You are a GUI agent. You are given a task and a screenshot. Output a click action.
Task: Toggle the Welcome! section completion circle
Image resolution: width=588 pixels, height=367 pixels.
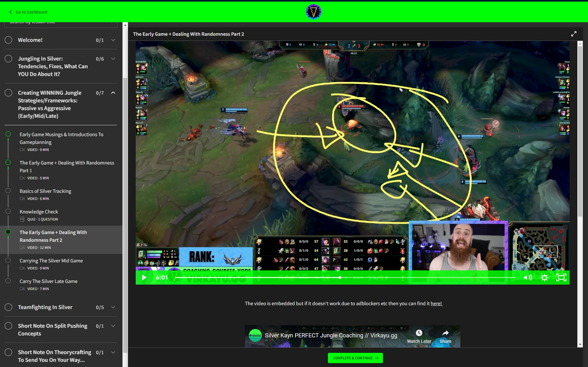point(8,40)
